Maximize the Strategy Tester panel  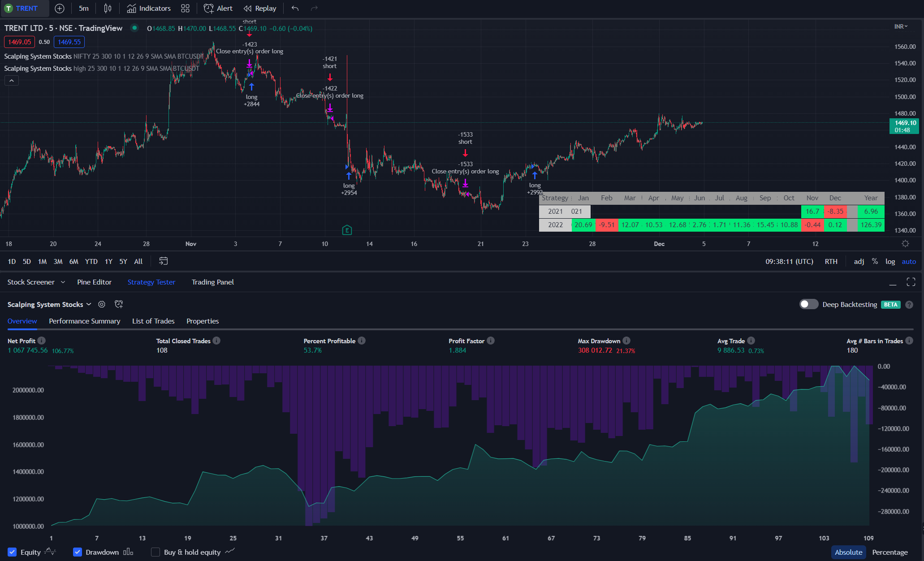click(911, 282)
